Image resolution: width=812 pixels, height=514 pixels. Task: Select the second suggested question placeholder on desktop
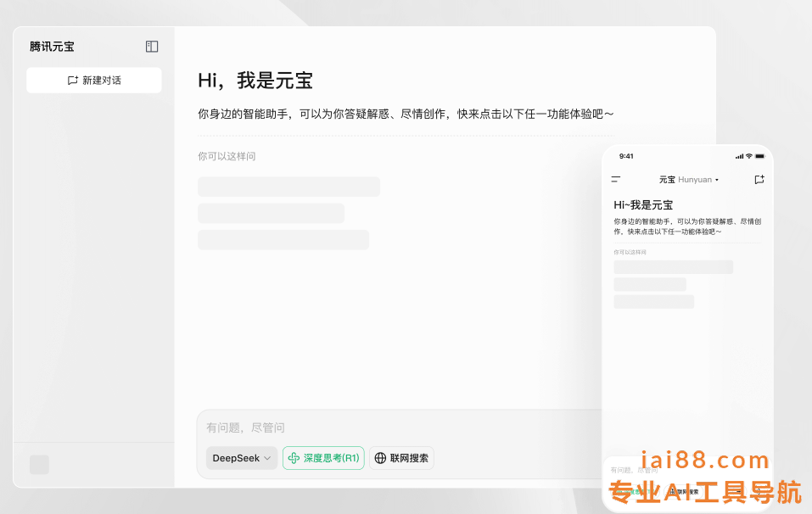(271, 213)
